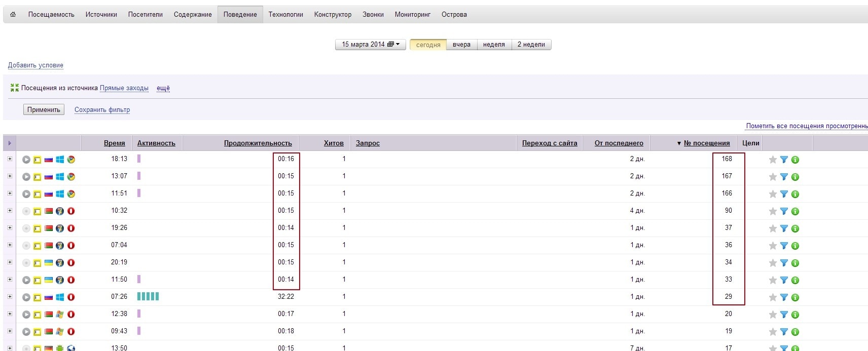The image size is (868, 351).
Task: Play the recording of the 07:26 visit
Action: 26,297
